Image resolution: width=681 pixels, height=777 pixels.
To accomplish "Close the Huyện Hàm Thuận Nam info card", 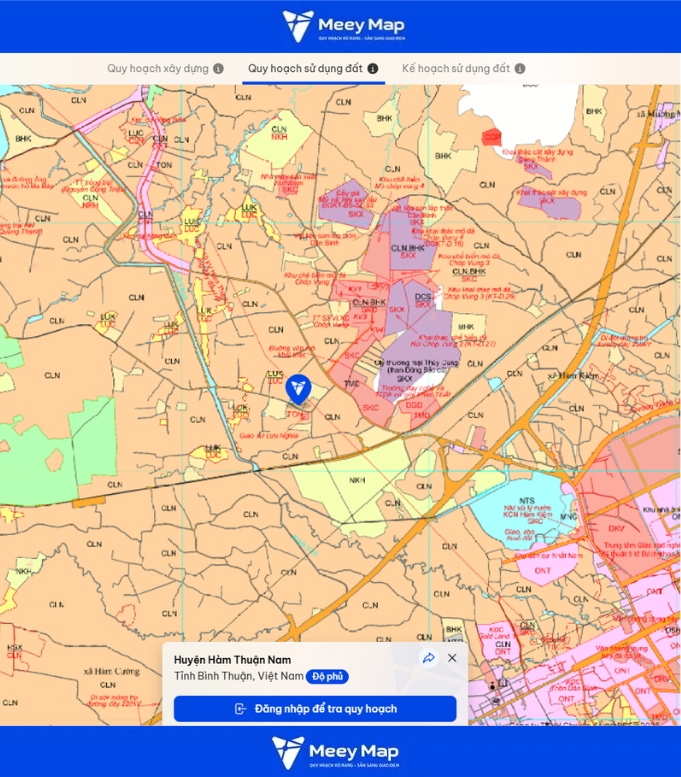I will [452, 658].
